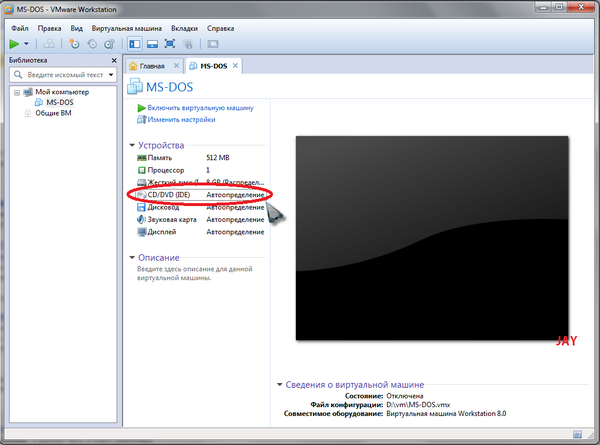
Task: Switch to the Главная tab
Action: point(152,66)
